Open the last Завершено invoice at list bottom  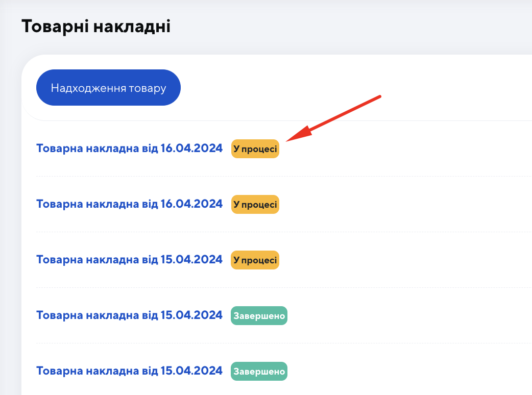[x=129, y=371]
